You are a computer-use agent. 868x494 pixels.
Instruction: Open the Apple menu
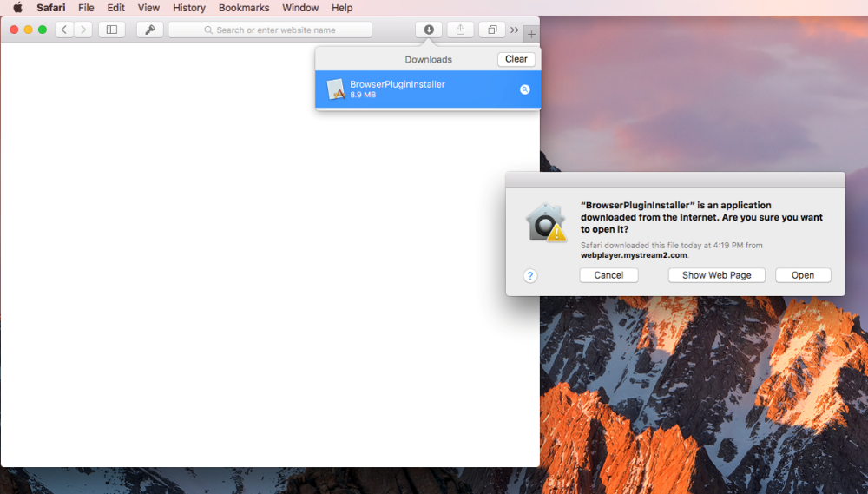click(17, 8)
